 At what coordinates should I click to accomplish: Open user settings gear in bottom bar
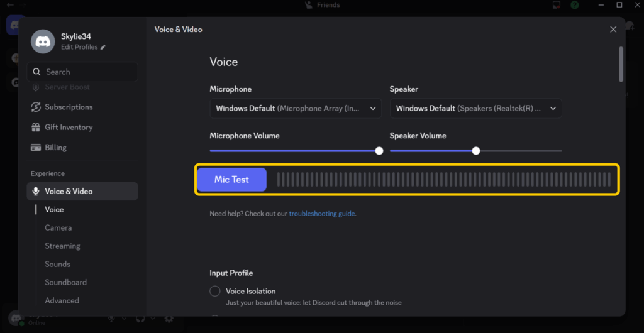point(169,319)
